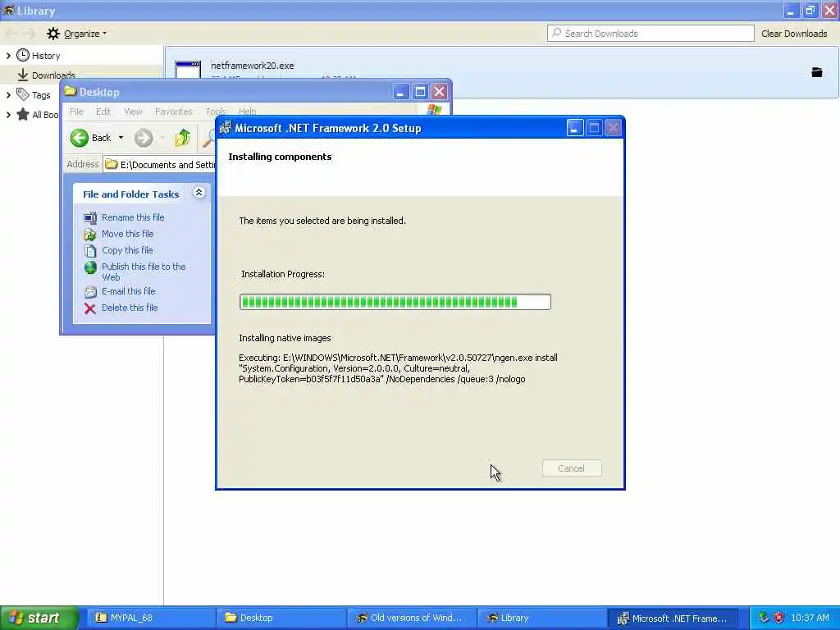Viewport: 840px width, 630px height.
Task: Click the Library back navigation arrow
Action: 11,34
